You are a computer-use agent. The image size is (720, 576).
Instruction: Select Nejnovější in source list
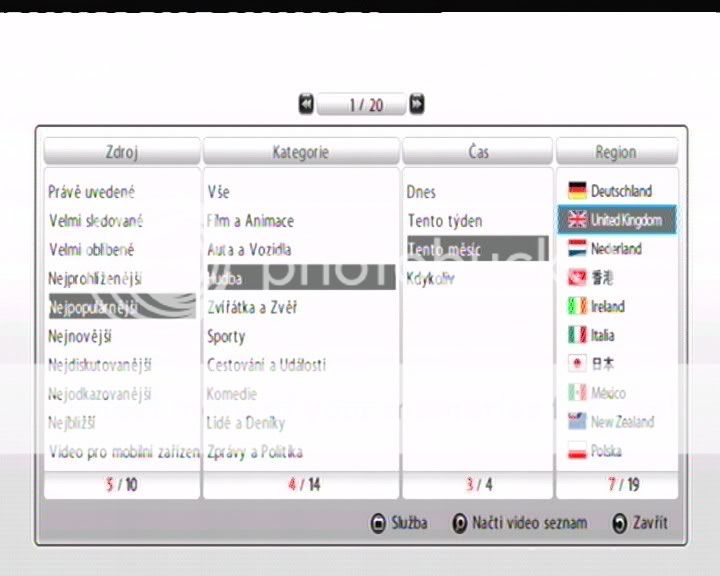(x=80, y=337)
